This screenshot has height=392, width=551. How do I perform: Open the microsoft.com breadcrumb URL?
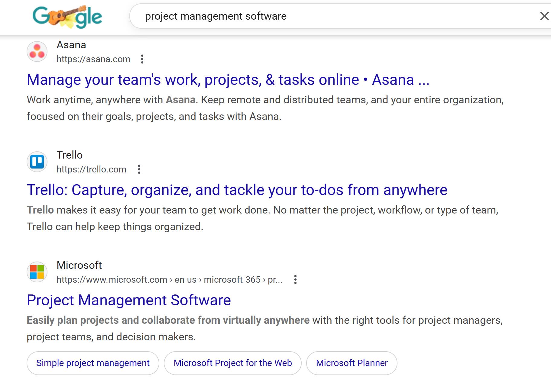[170, 280]
